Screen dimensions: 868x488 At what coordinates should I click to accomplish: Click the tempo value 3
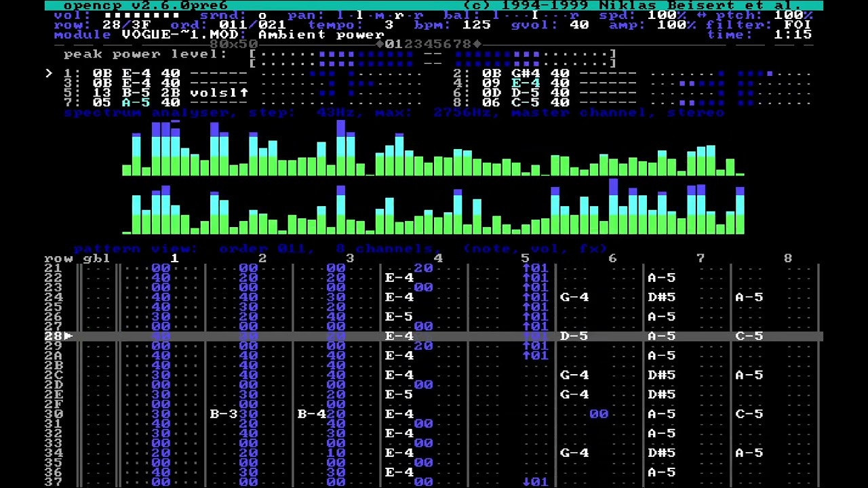(x=389, y=25)
